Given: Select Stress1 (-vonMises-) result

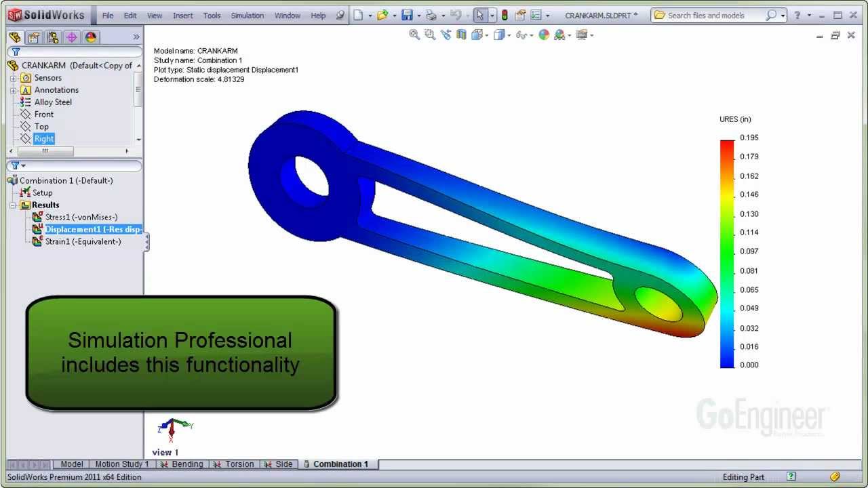Looking at the screenshot, I should point(81,218).
